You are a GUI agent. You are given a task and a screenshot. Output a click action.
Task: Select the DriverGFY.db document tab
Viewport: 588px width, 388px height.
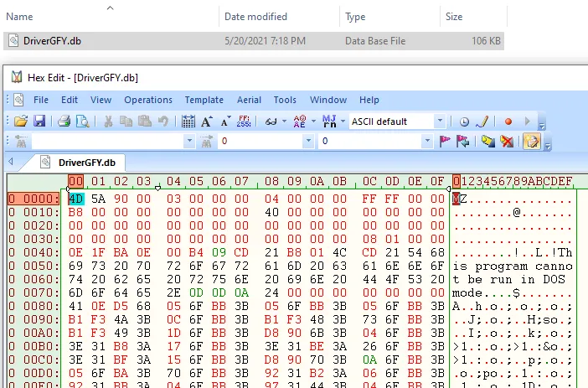(x=80, y=163)
